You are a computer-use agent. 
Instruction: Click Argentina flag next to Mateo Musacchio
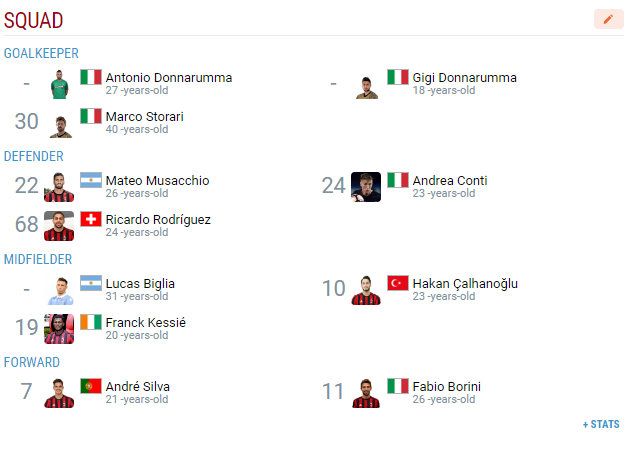[x=91, y=181]
